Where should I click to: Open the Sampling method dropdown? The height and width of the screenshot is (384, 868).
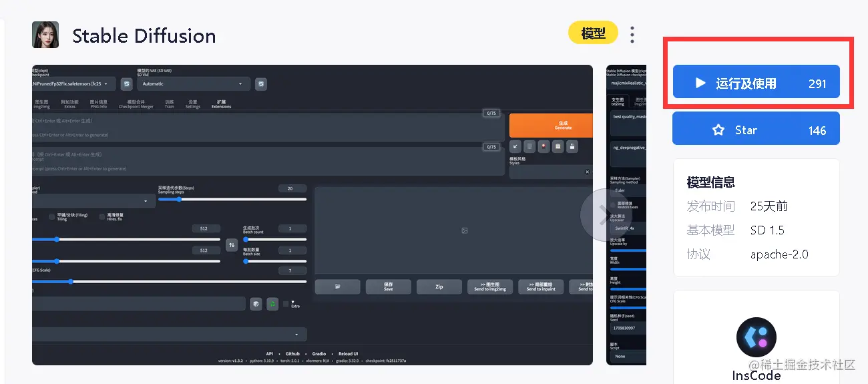click(x=93, y=200)
